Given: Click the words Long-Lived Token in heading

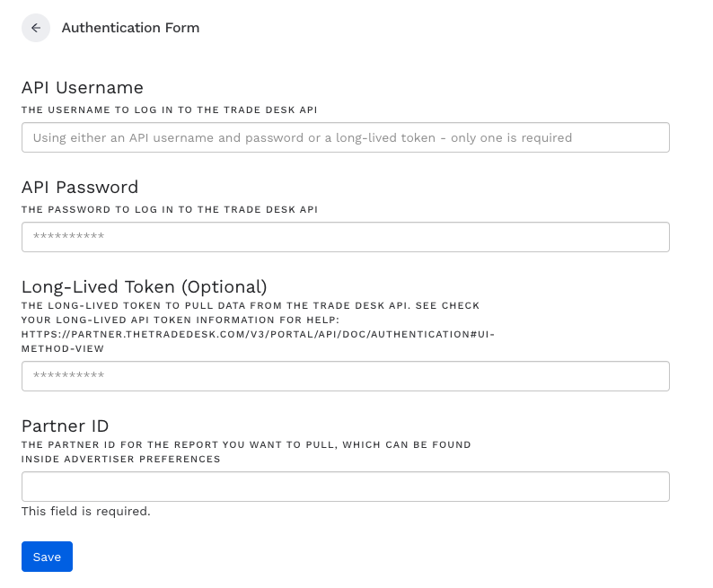Looking at the screenshot, I should (x=99, y=286).
